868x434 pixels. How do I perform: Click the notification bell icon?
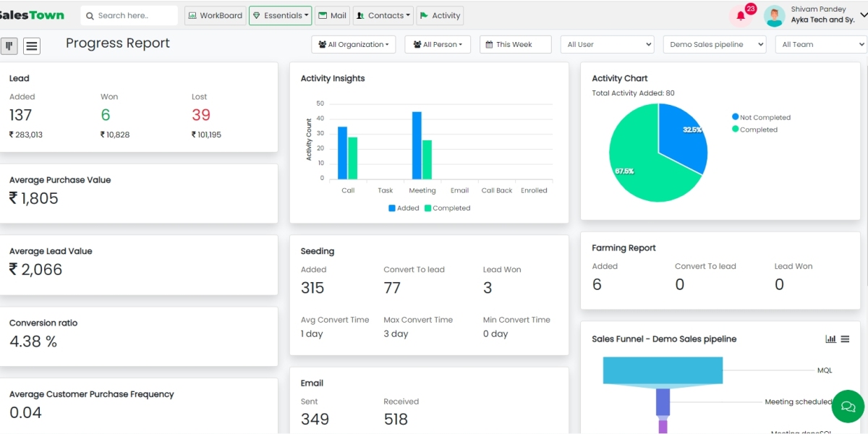[x=741, y=16]
